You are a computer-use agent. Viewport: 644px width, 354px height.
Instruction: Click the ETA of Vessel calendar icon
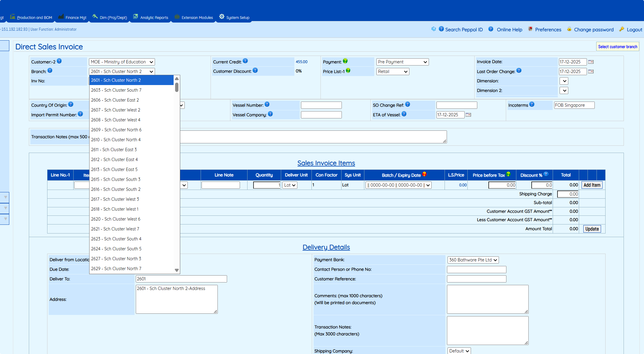pyautogui.click(x=468, y=115)
